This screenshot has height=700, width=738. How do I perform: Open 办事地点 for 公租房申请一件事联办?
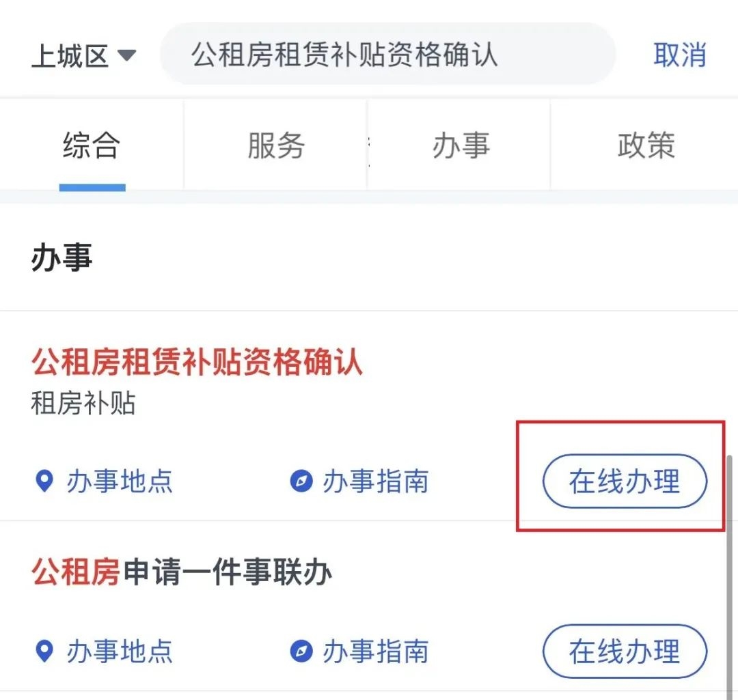[x=119, y=652]
